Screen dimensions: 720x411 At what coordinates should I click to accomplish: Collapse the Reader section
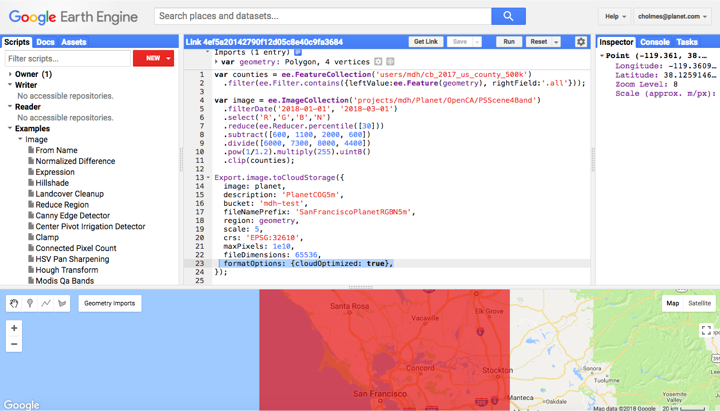tap(10, 106)
